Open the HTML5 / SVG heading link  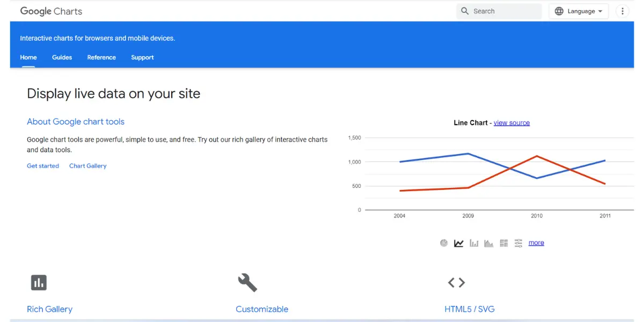pyautogui.click(x=470, y=309)
